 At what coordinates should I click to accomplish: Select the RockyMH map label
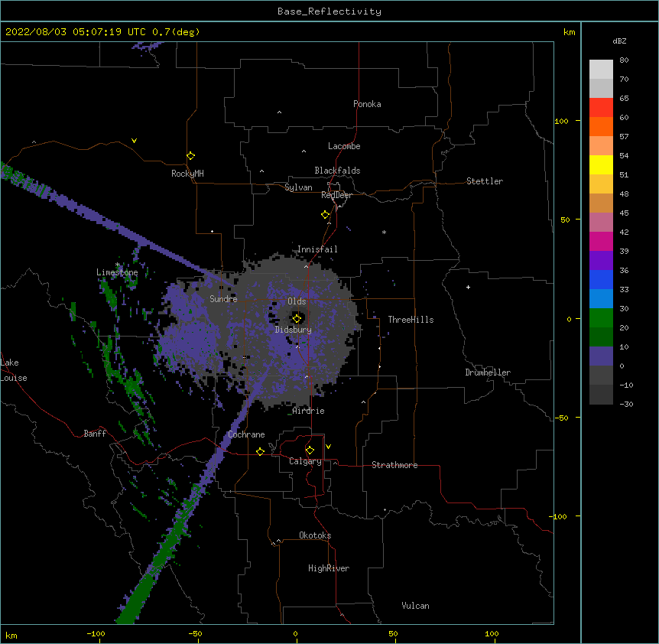coord(187,174)
